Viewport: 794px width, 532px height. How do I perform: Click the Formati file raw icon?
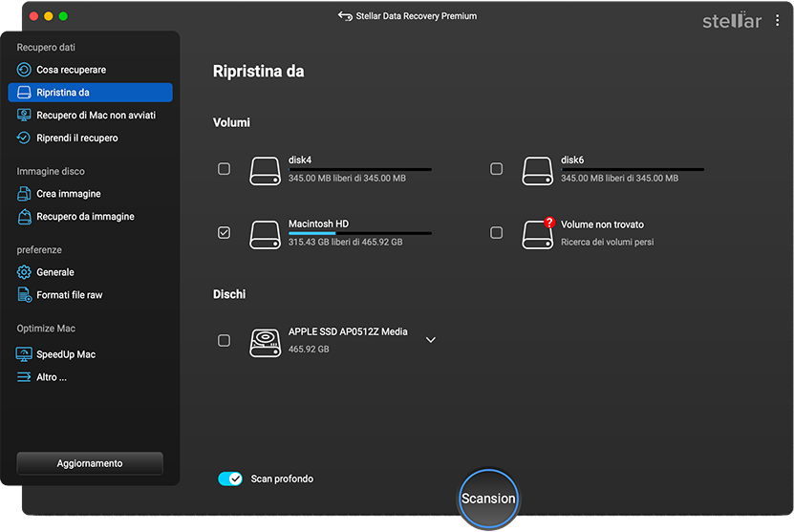point(24,294)
